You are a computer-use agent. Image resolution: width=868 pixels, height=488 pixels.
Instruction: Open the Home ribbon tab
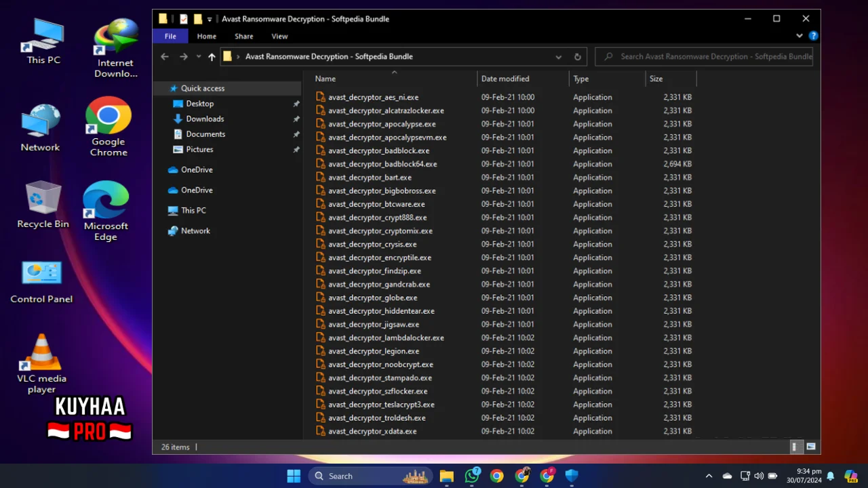coord(206,36)
